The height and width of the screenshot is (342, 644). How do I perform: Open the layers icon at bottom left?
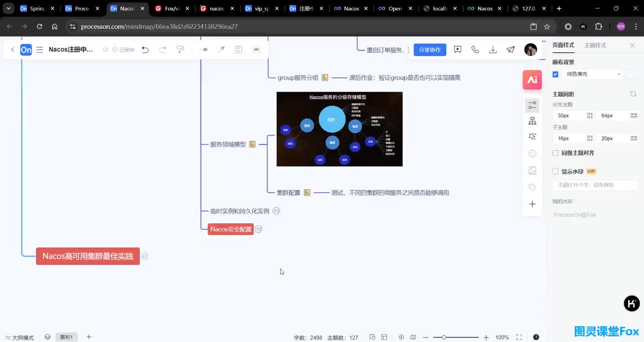click(47, 337)
